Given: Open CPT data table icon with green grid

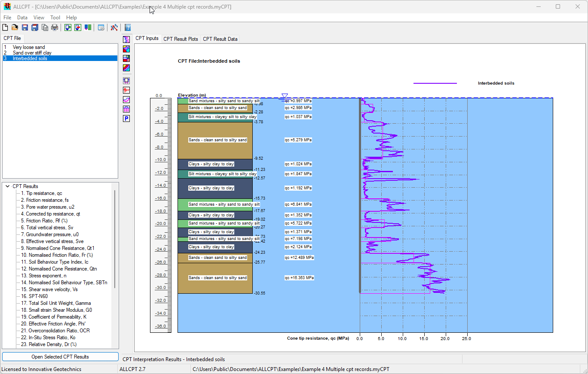Looking at the screenshot, I should (88, 27).
